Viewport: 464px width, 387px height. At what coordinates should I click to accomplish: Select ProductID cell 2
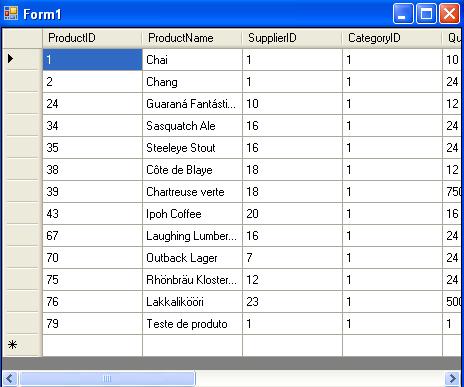pyautogui.click(x=92, y=81)
